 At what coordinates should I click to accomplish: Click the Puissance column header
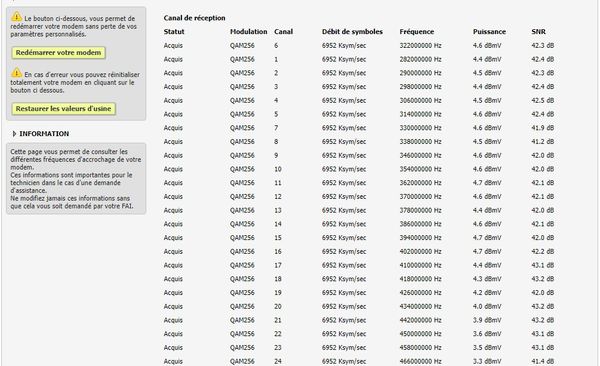pyautogui.click(x=489, y=32)
